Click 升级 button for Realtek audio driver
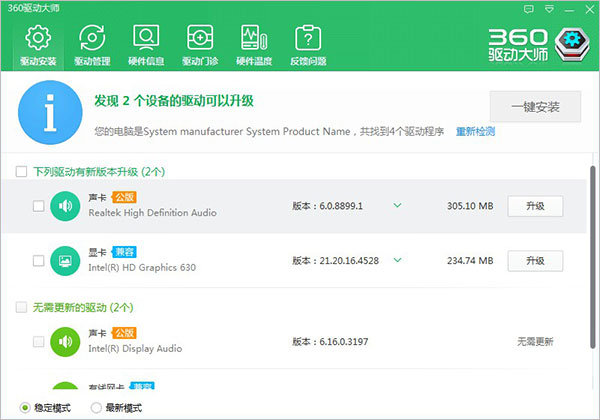Screen dimensions: 600x420 point(535,206)
